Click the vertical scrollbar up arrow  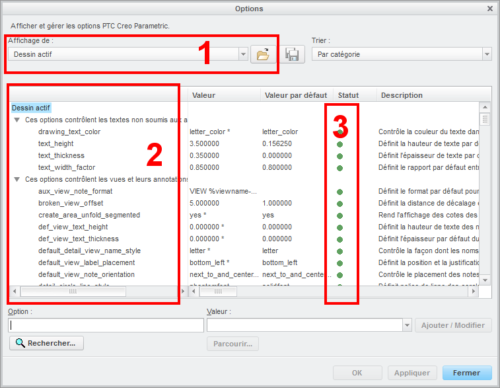[485, 107]
